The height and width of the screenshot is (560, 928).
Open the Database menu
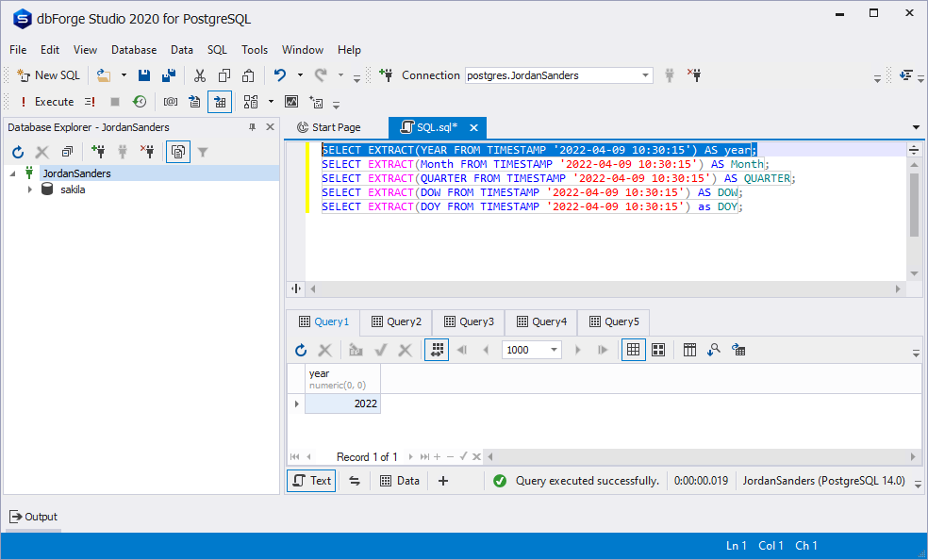coord(133,50)
